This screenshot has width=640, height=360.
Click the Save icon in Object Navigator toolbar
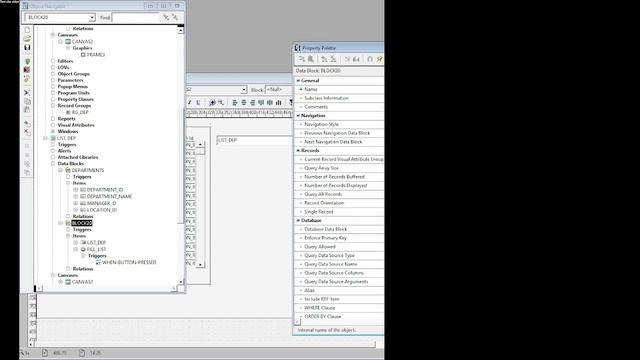pyautogui.click(x=27, y=47)
